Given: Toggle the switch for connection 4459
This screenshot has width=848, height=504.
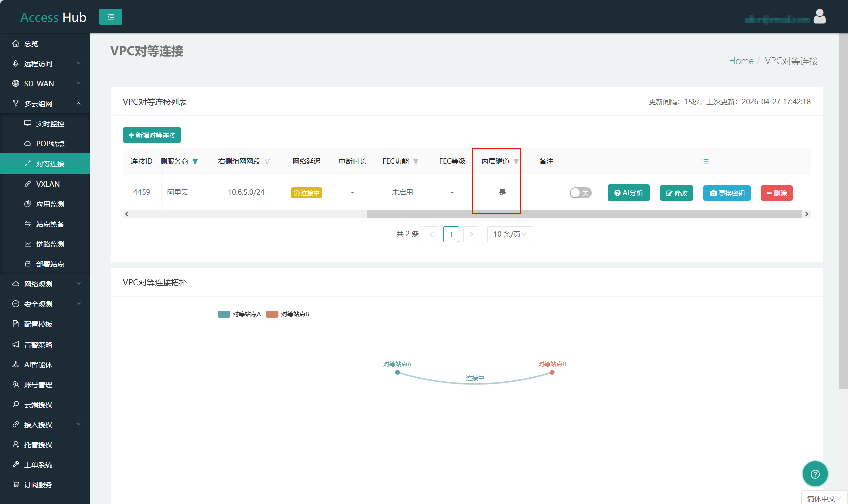Looking at the screenshot, I should (580, 193).
